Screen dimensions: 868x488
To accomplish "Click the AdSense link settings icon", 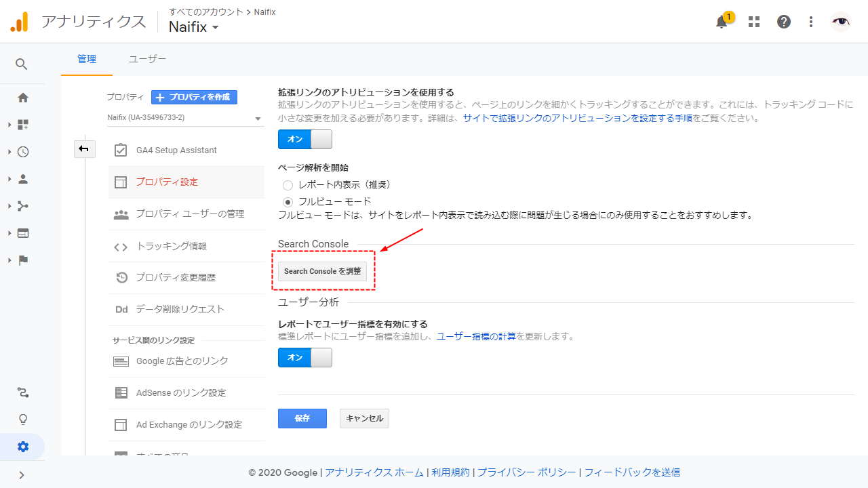I will (121, 392).
